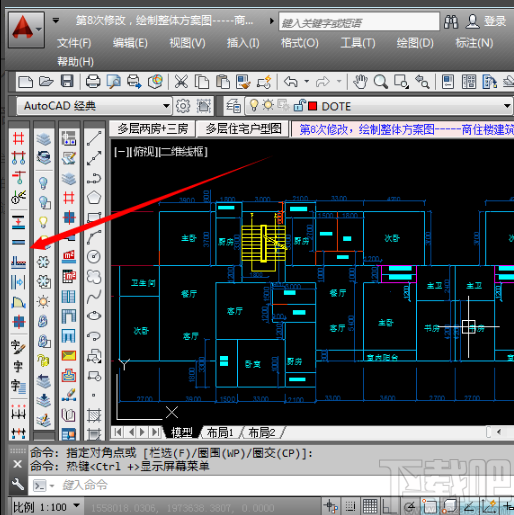The image size is (514, 515).
Task: Open the AutoCAD application menu button
Action: point(26,30)
